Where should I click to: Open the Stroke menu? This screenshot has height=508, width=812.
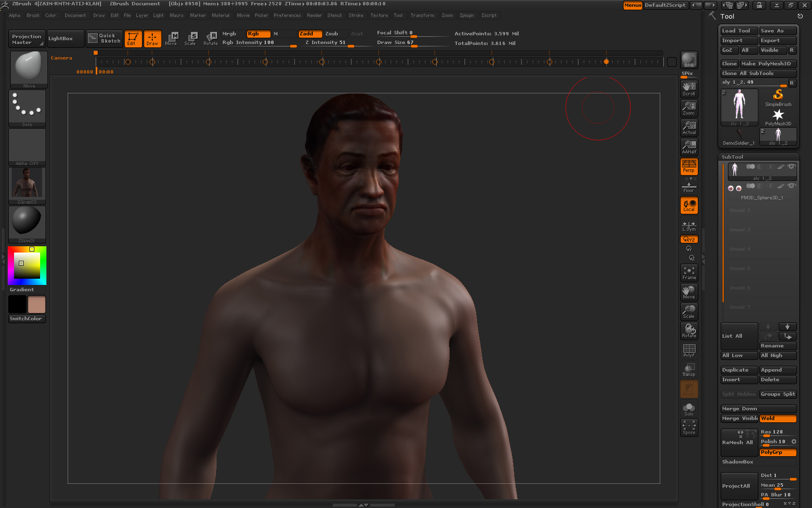tap(356, 15)
